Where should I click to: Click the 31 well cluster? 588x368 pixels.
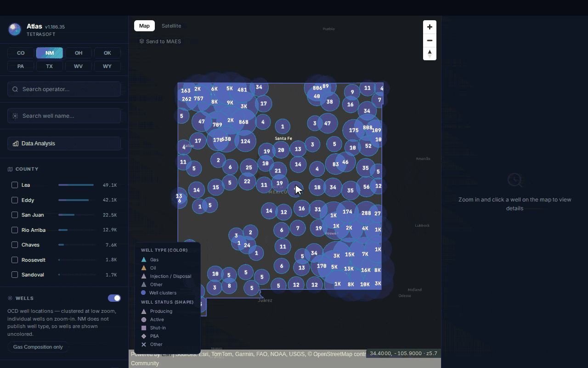point(317,209)
